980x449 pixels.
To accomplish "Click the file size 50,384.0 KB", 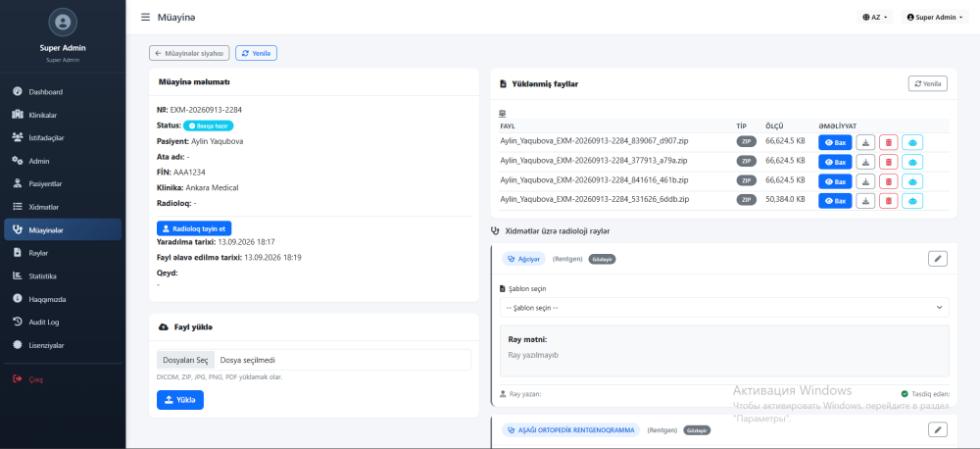I will tap(785, 200).
